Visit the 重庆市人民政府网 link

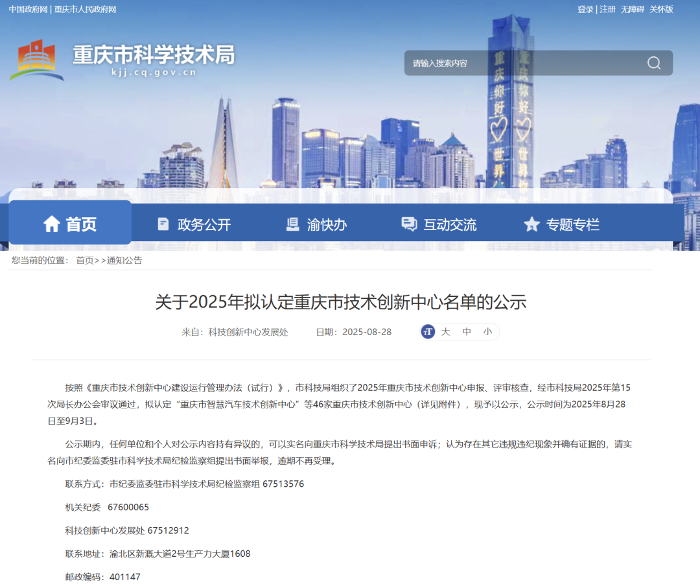tap(86, 9)
